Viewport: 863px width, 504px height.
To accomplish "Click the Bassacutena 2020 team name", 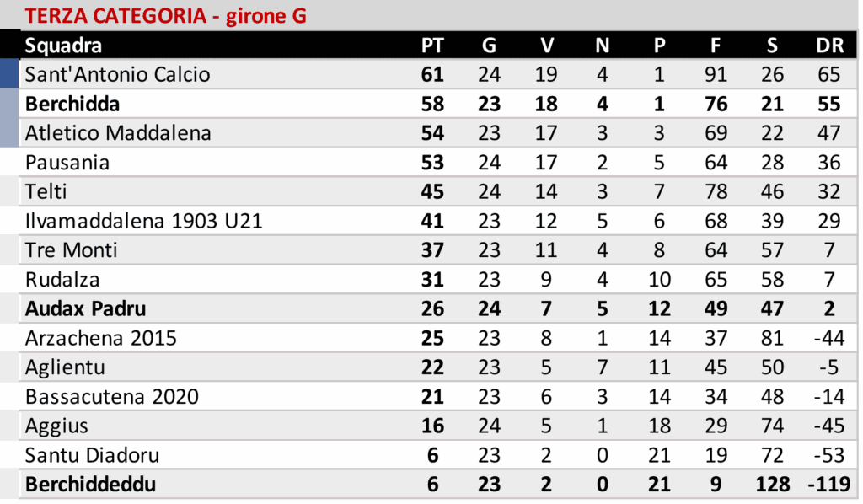I will click(112, 397).
